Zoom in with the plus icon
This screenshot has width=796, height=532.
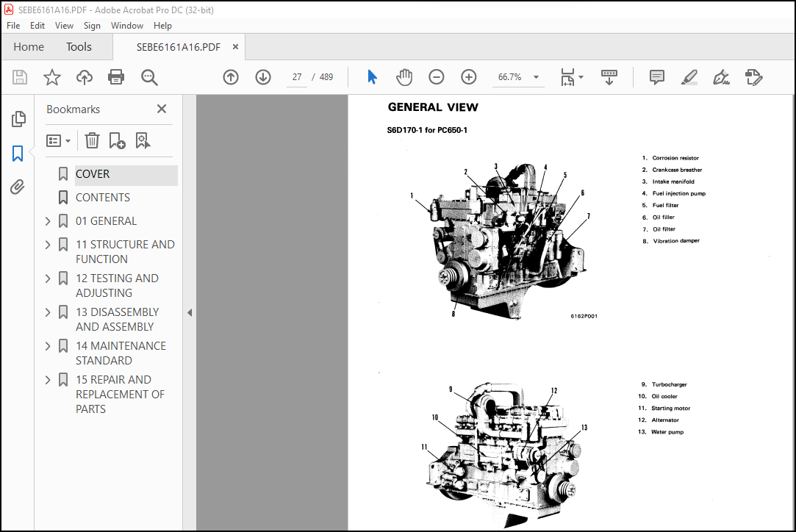pos(469,77)
